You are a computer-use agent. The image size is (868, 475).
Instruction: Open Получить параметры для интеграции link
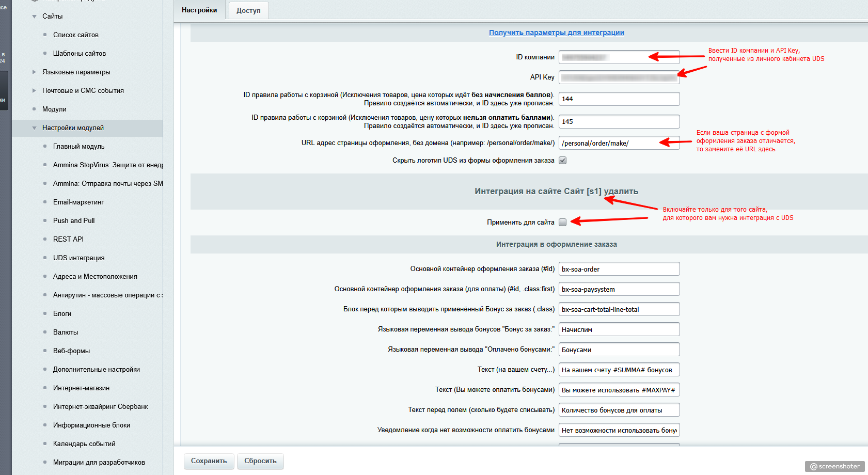pyautogui.click(x=556, y=33)
